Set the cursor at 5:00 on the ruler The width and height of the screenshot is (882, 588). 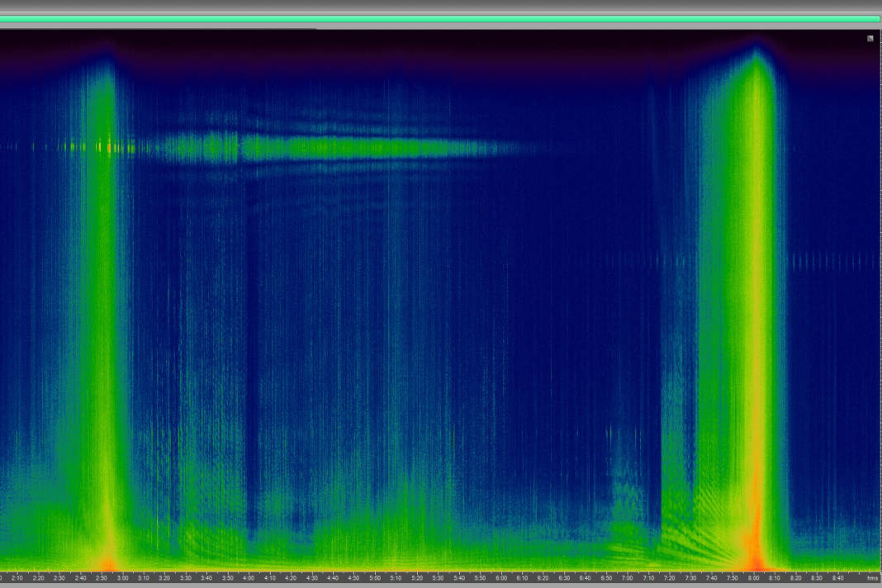click(375, 577)
